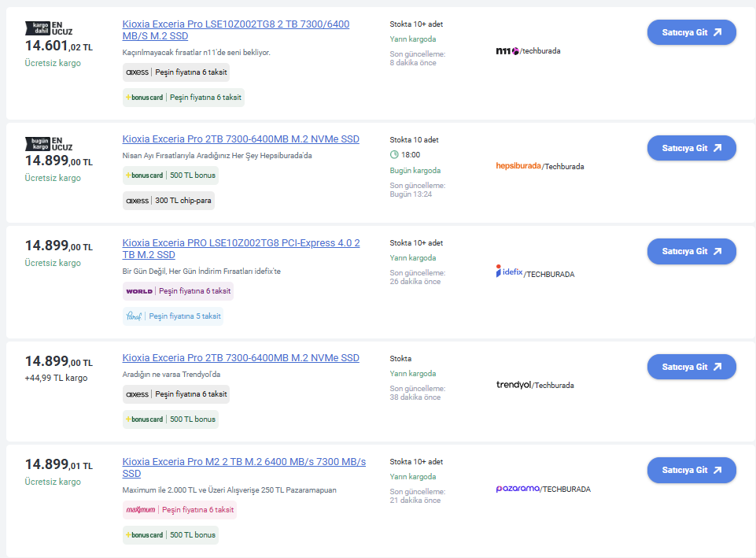Click Son güncelleme: 21 dakika önce text

point(418,496)
